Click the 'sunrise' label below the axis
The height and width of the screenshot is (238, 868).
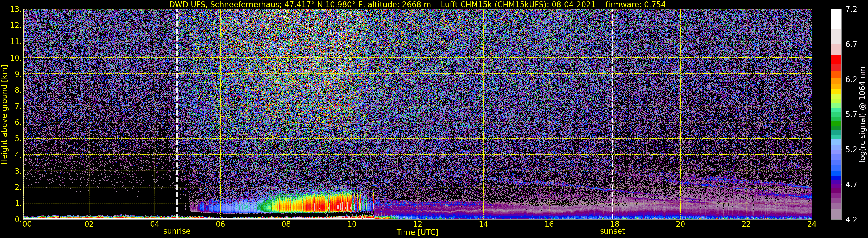(x=177, y=231)
